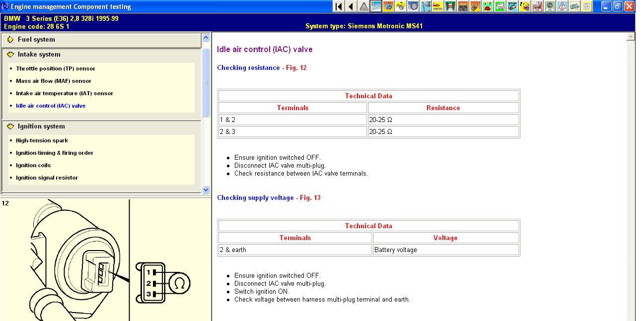Restore down the application window
Image resolution: width=644 pixels, height=321 pixels.
pyautogui.click(x=618, y=6)
